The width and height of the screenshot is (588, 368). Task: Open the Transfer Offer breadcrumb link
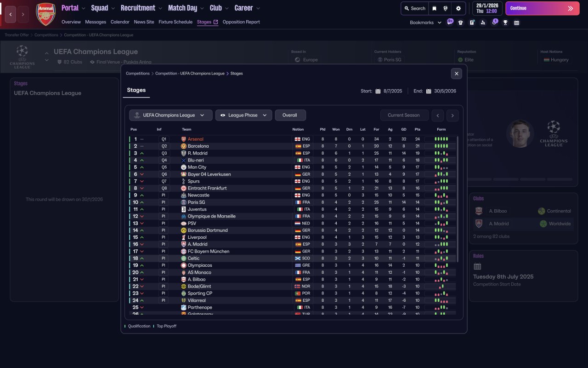pos(17,35)
